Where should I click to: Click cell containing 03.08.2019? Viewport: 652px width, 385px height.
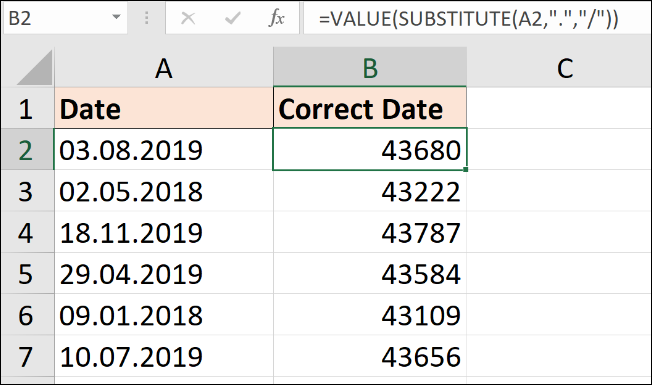tap(163, 150)
